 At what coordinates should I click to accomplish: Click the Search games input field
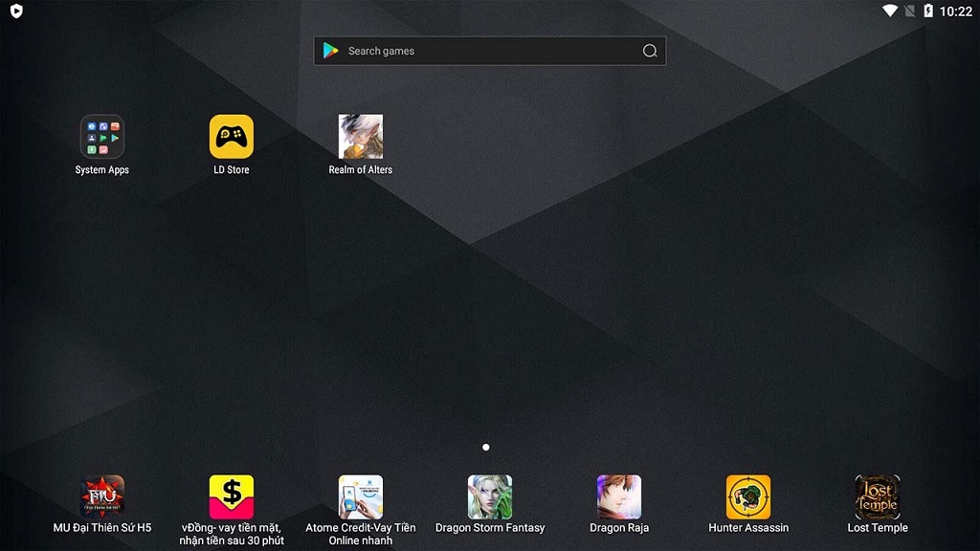coord(489,51)
